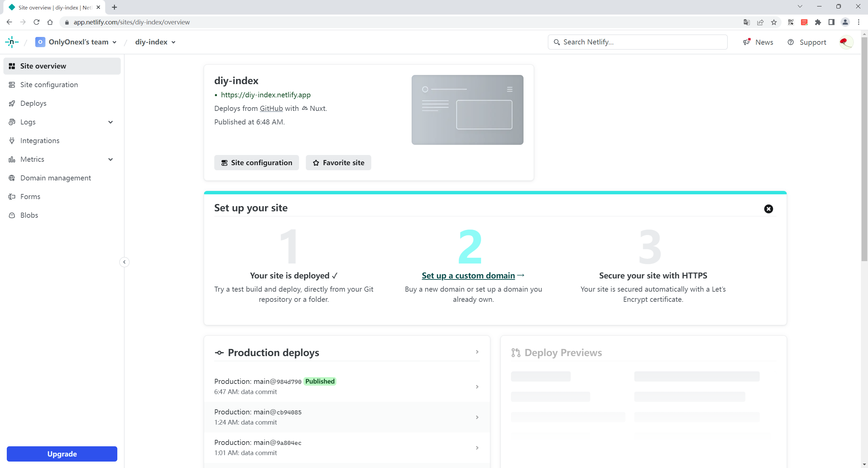The height and width of the screenshot is (468, 868).
Task: Open the Chrome tab search chevron
Action: click(x=800, y=6)
